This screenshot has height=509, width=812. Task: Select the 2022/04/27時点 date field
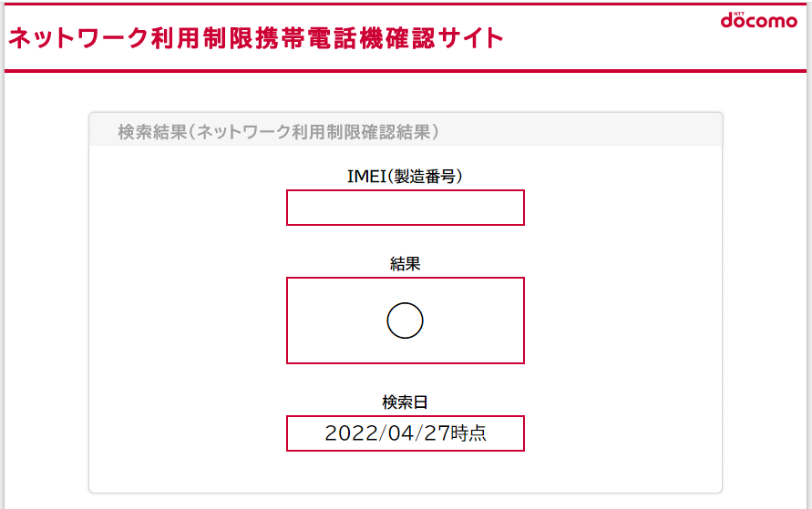tap(406, 433)
